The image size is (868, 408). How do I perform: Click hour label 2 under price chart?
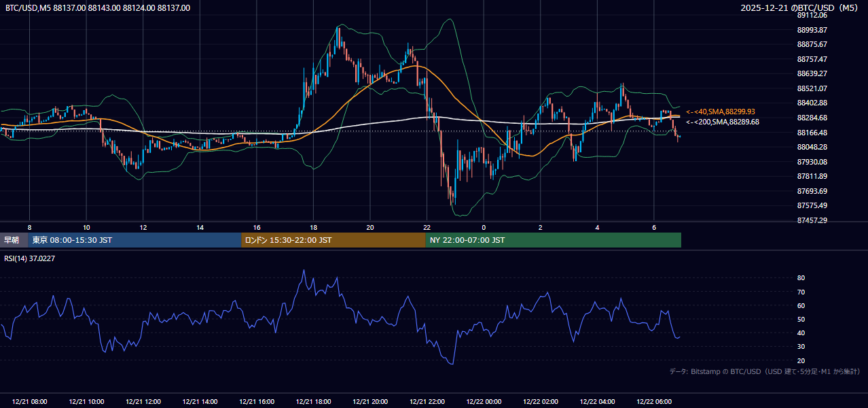tap(541, 227)
